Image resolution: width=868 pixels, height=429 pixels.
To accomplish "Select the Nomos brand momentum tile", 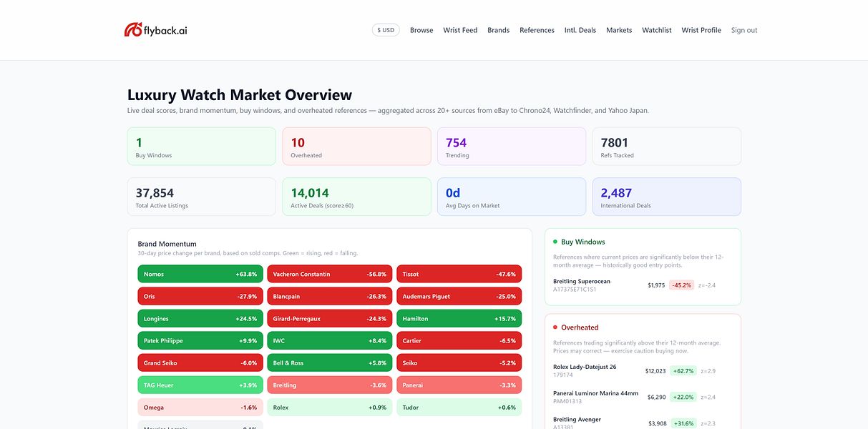I will click(200, 274).
